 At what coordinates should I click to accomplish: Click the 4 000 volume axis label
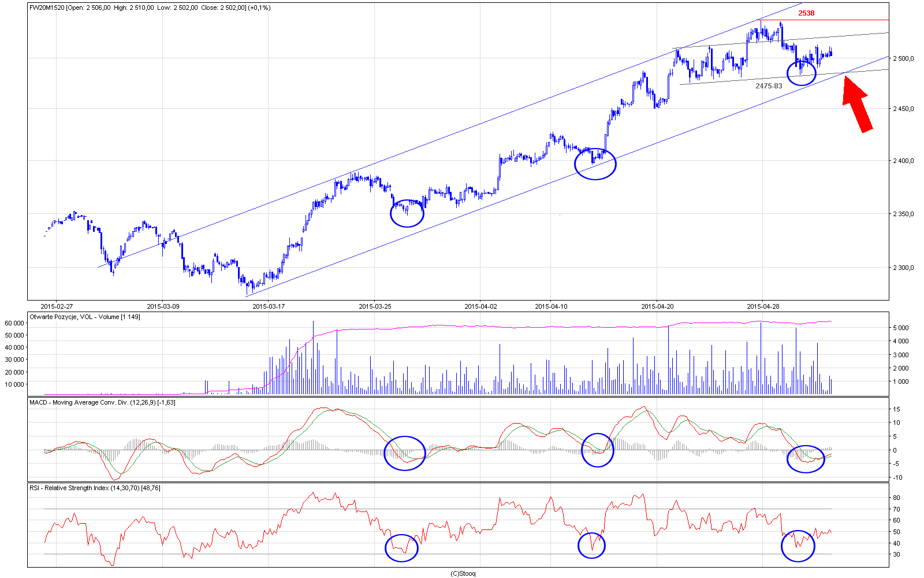tap(901, 341)
